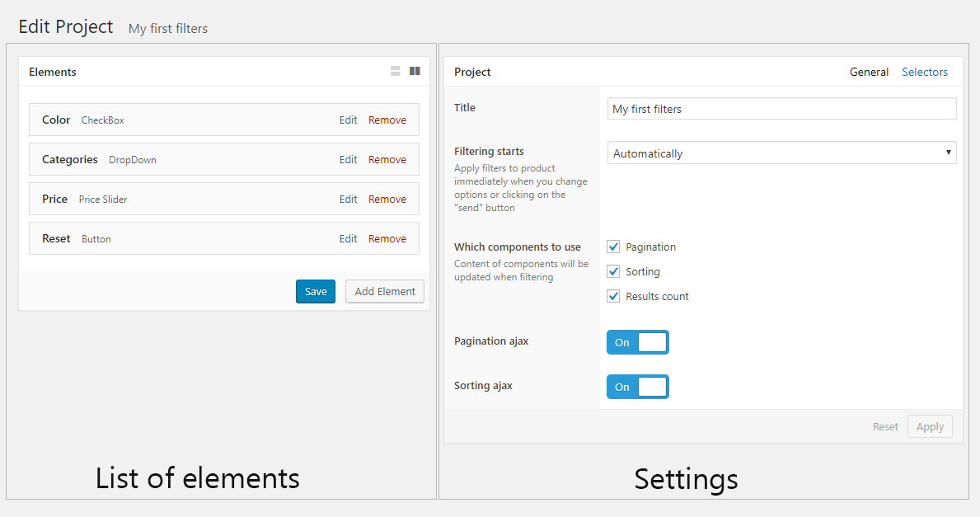The height and width of the screenshot is (517, 980).
Task: Edit the Price Slider element
Action: point(349,199)
